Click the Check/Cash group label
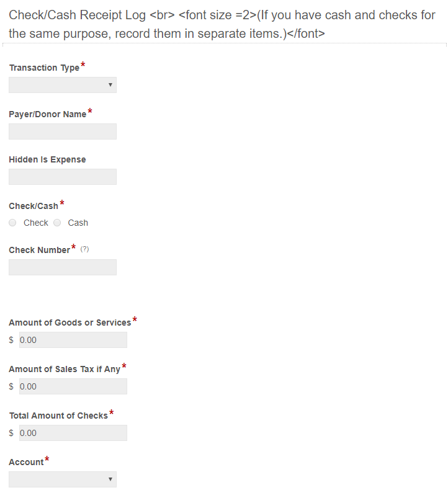Image resolution: width=448 pixels, height=498 pixels. point(34,206)
